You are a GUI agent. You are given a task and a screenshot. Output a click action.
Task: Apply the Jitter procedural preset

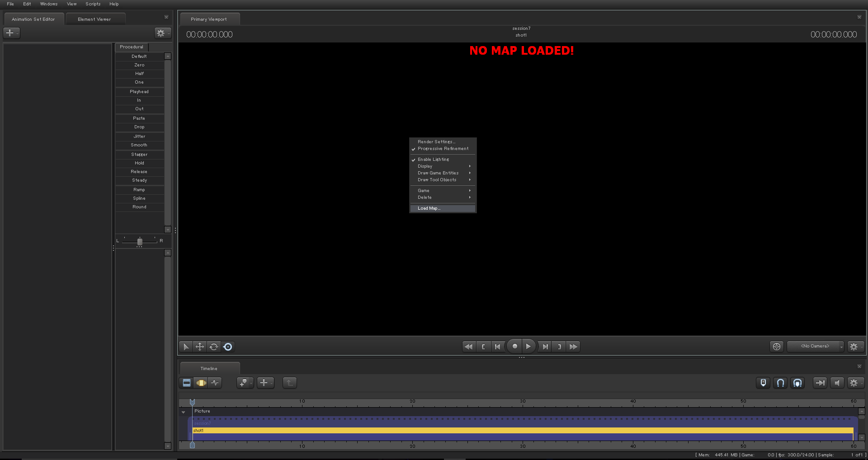pyautogui.click(x=139, y=136)
